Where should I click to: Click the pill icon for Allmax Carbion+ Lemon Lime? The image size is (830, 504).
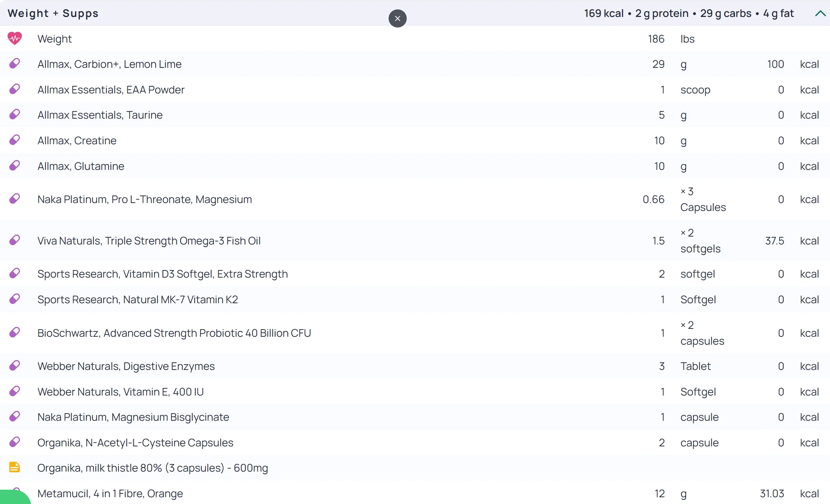pos(15,63)
